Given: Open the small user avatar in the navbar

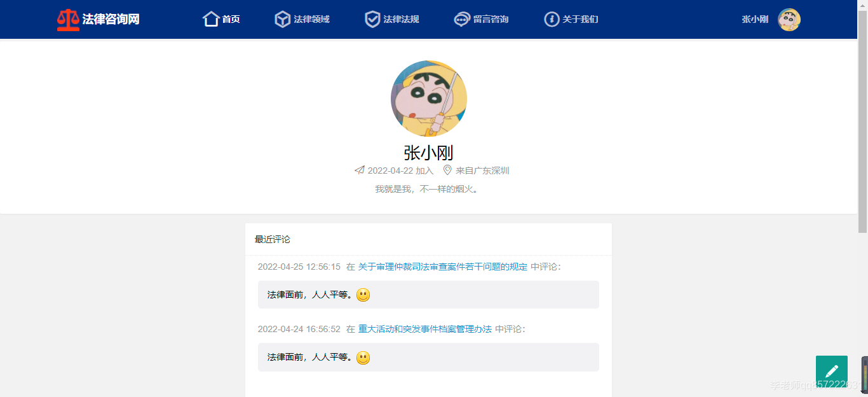Looking at the screenshot, I should (x=789, y=20).
